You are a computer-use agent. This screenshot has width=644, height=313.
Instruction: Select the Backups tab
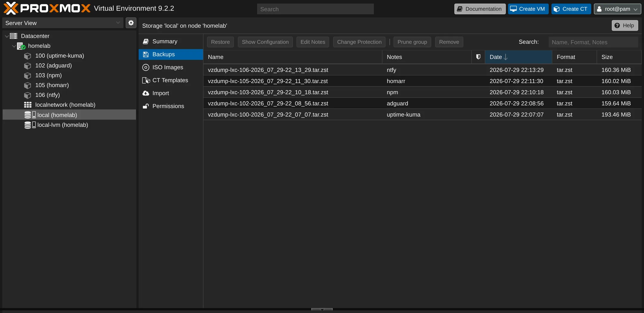pos(171,54)
